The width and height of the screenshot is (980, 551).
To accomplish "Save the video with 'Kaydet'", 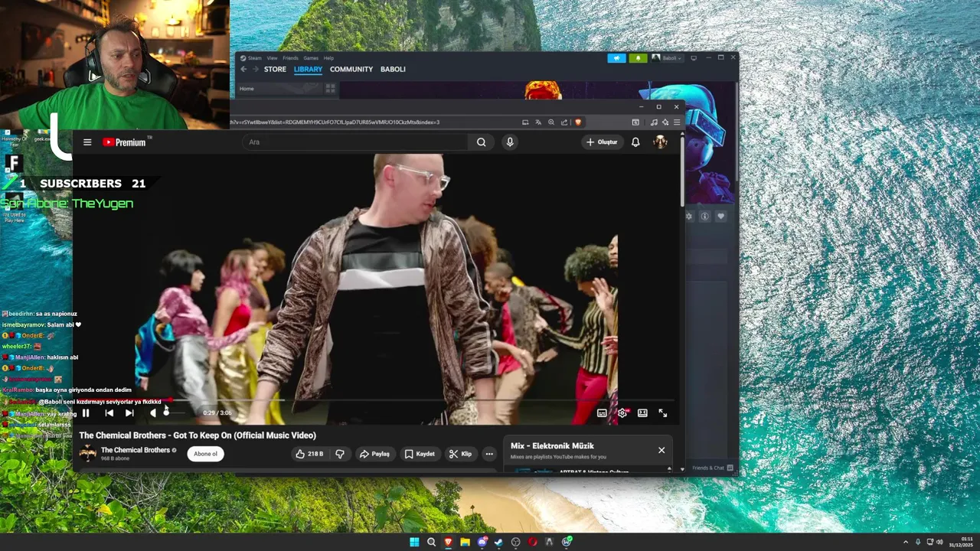I will coord(419,454).
